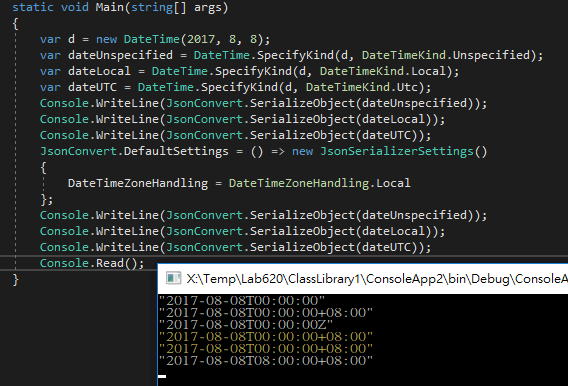Click the console window title path text
568x386 pixels.
coord(377,278)
